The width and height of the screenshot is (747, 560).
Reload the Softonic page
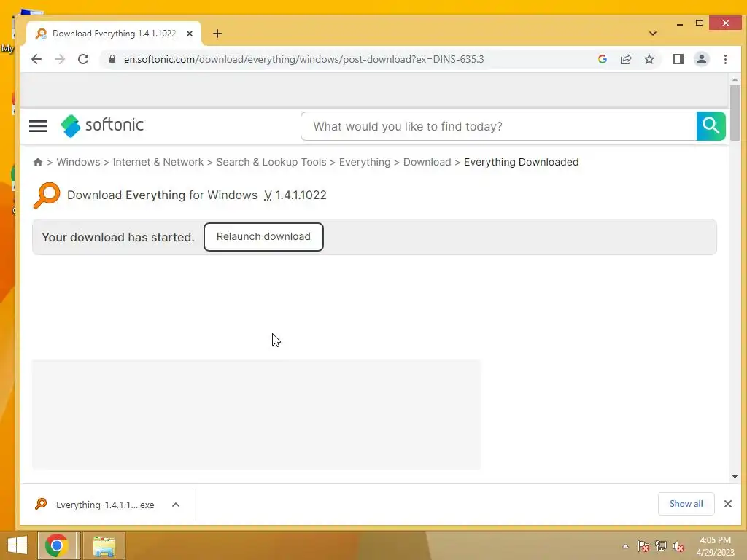tap(83, 59)
